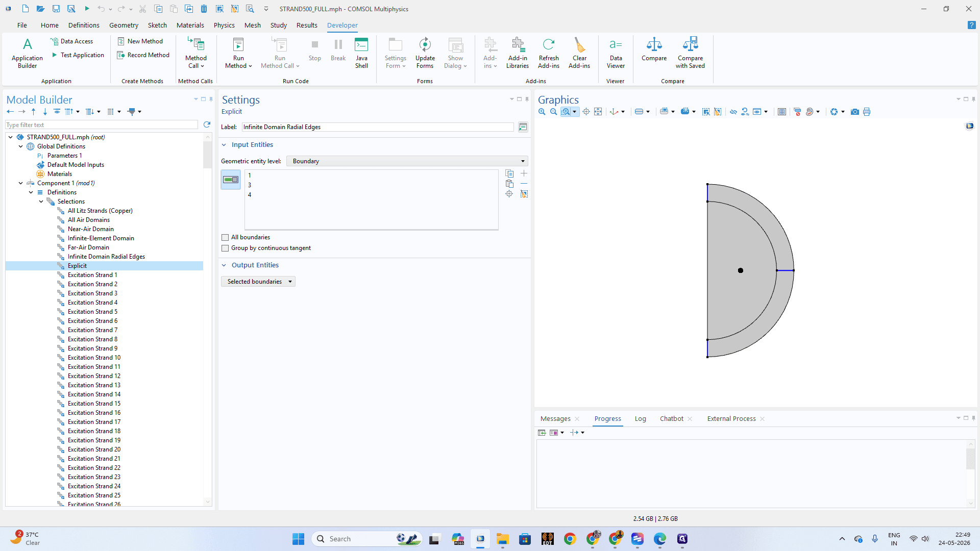Collapse the Global Definitions node
Screen dimensions: 980x551
(21, 146)
